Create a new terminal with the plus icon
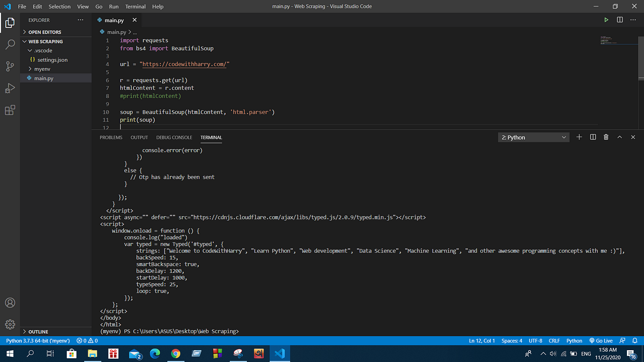The image size is (644, 362). coord(579,137)
